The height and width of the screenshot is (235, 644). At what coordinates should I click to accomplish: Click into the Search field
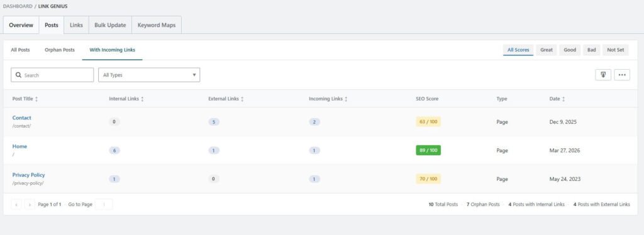tap(52, 75)
